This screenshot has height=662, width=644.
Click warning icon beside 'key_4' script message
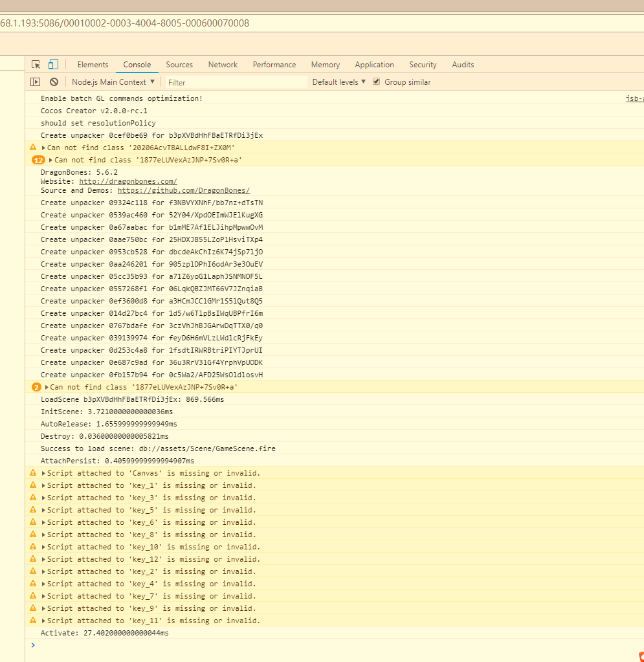(x=34, y=583)
